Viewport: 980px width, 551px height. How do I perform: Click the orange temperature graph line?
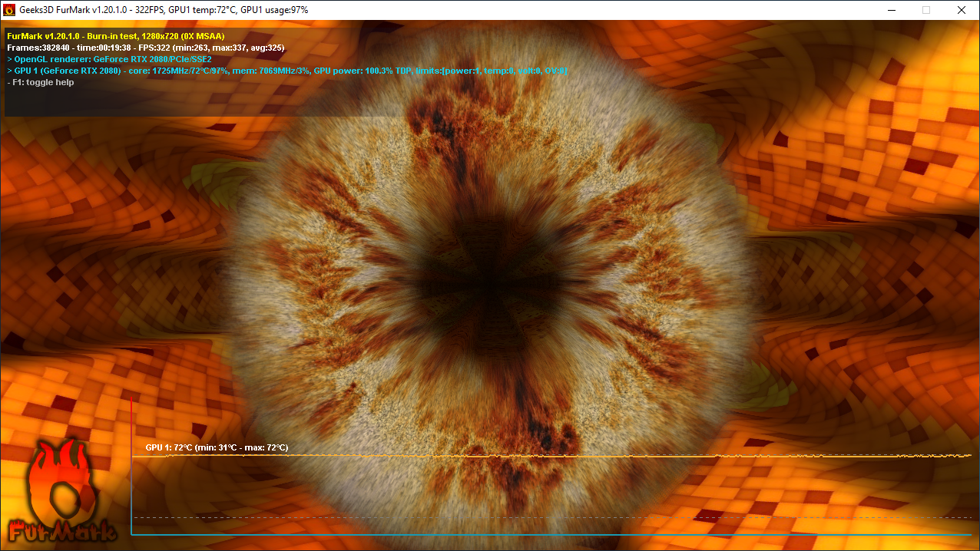pyautogui.click(x=551, y=456)
